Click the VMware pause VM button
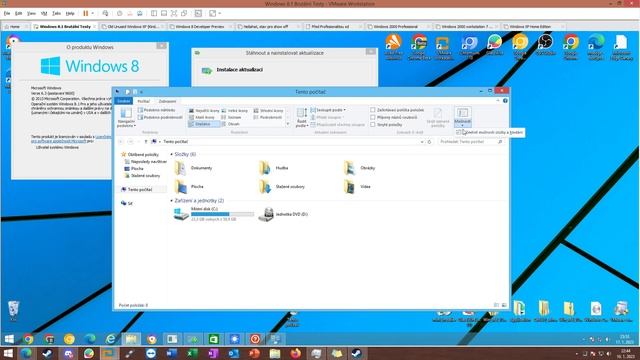The height and width of the screenshot is (360, 640). click(x=86, y=13)
